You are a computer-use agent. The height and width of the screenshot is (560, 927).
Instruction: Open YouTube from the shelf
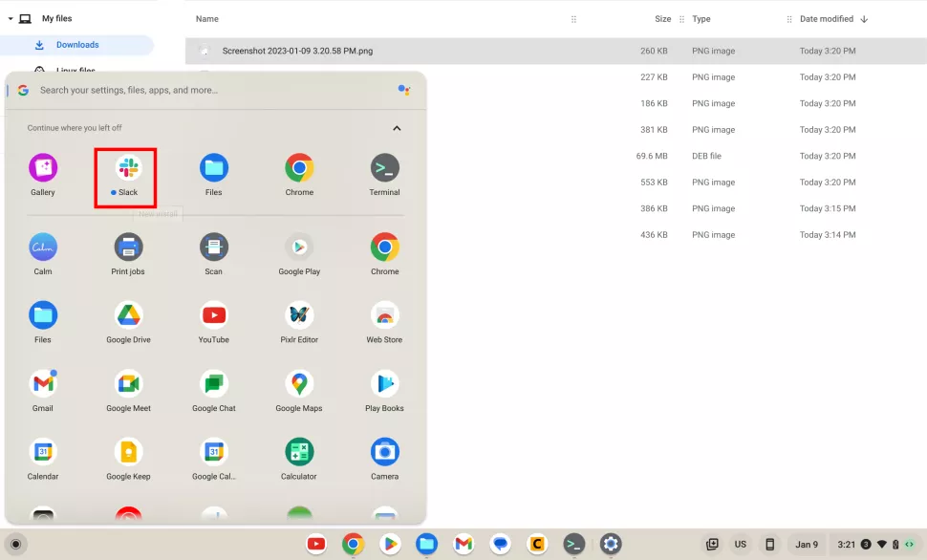pyautogui.click(x=316, y=545)
